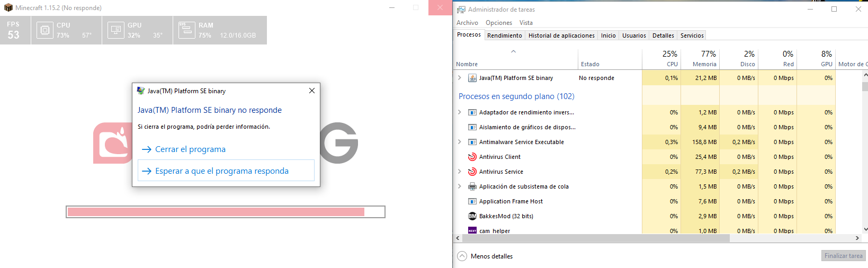The height and width of the screenshot is (268, 868).
Task: Sort processes by Red column
Action: pos(777,59)
